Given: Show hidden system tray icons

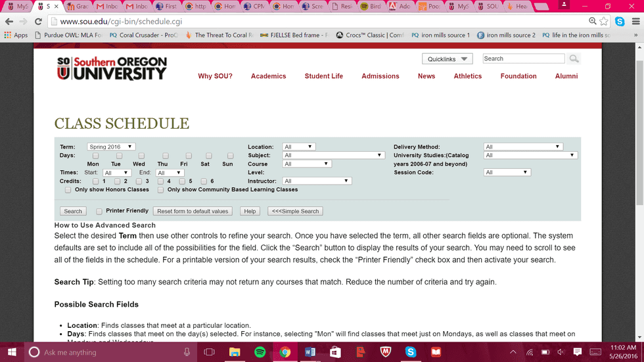Looking at the screenshot, I should click(x=513, y=352).
